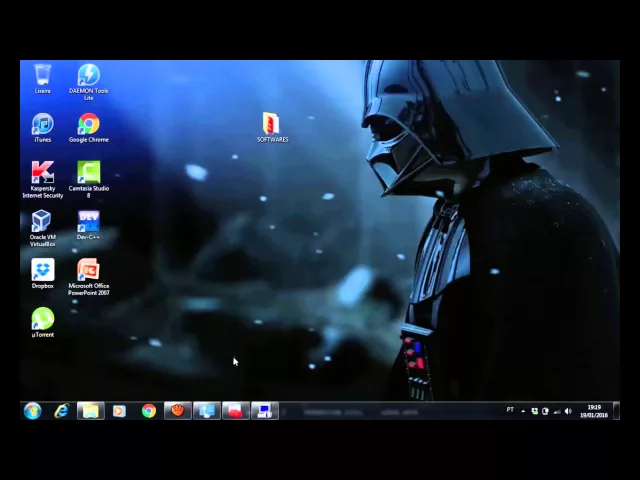
Task: Click the Show desktop button
Action: pyautogui.click(x=616, y=411)
